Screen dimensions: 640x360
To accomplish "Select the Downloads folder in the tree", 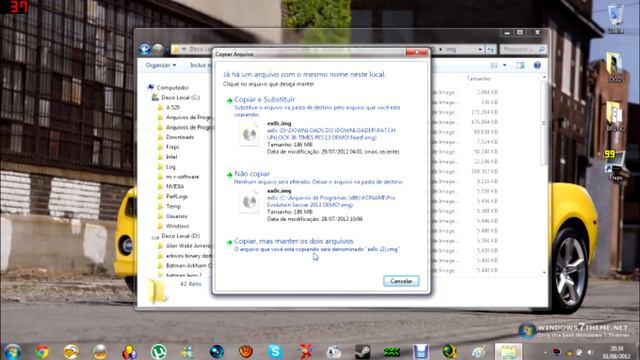I will pos(180,137).
